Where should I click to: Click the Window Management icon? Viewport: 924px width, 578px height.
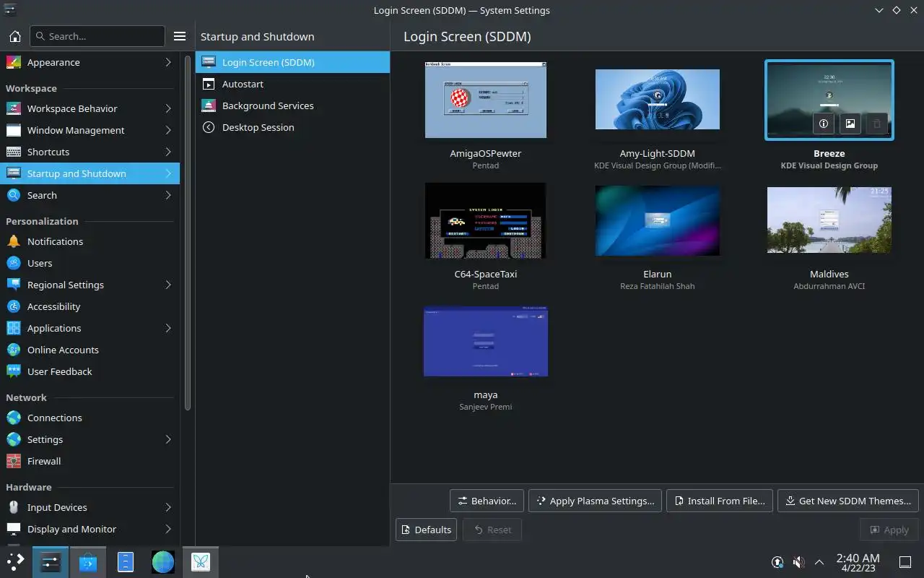click(13, 130)
